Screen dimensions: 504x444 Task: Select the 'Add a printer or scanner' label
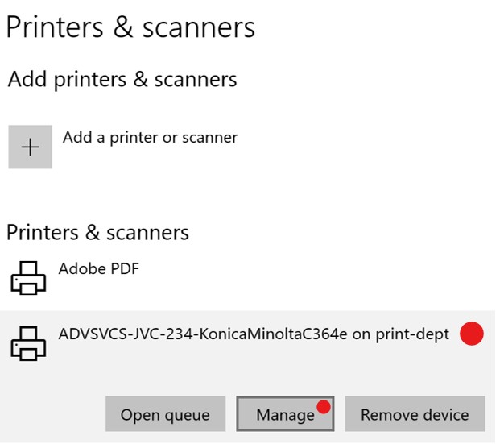coord(150,137)
